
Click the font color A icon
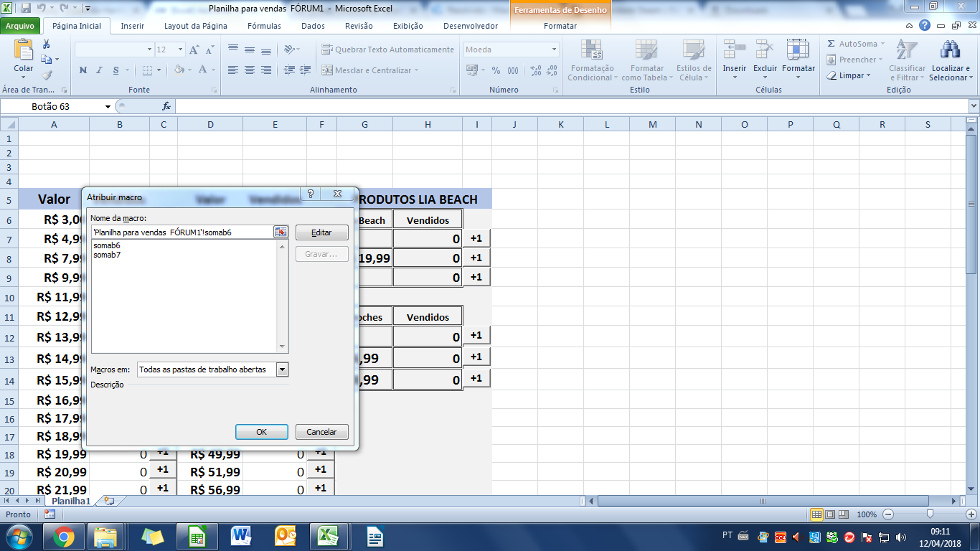[x=204, y=70]
